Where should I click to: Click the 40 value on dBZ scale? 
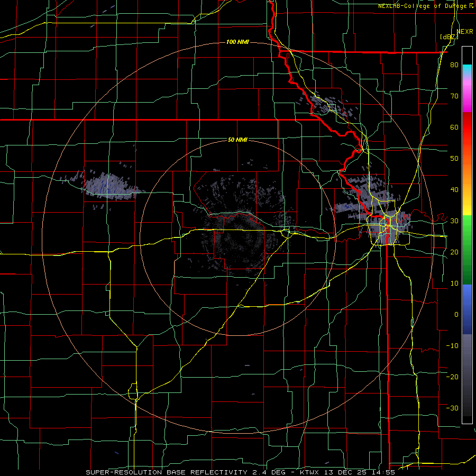pos(454,190)
